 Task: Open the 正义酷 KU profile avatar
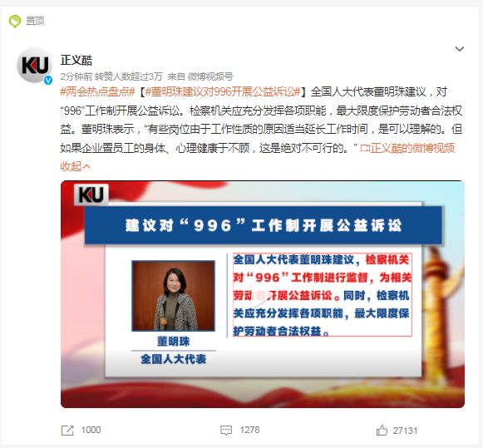click(x=34, y=65)
